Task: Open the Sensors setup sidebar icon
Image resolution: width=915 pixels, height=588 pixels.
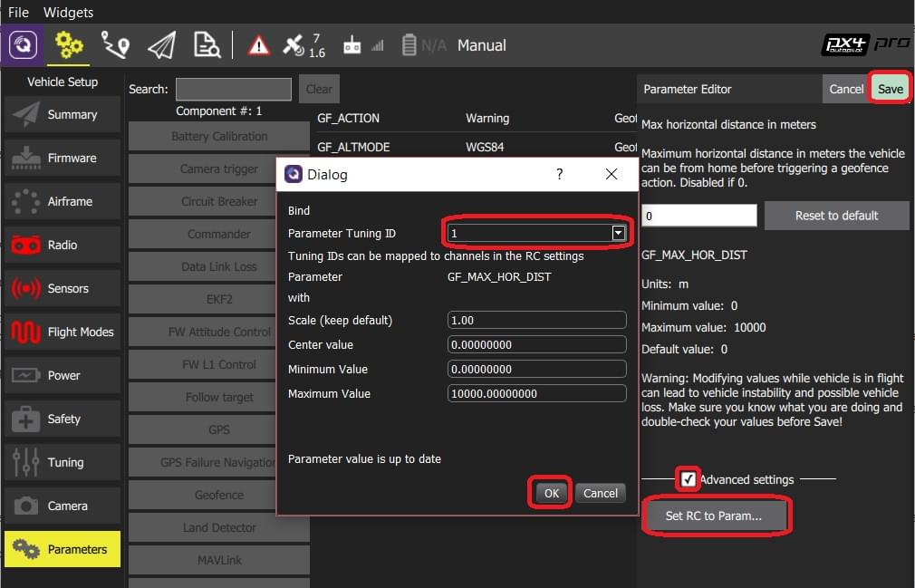Action: (25, 288)
